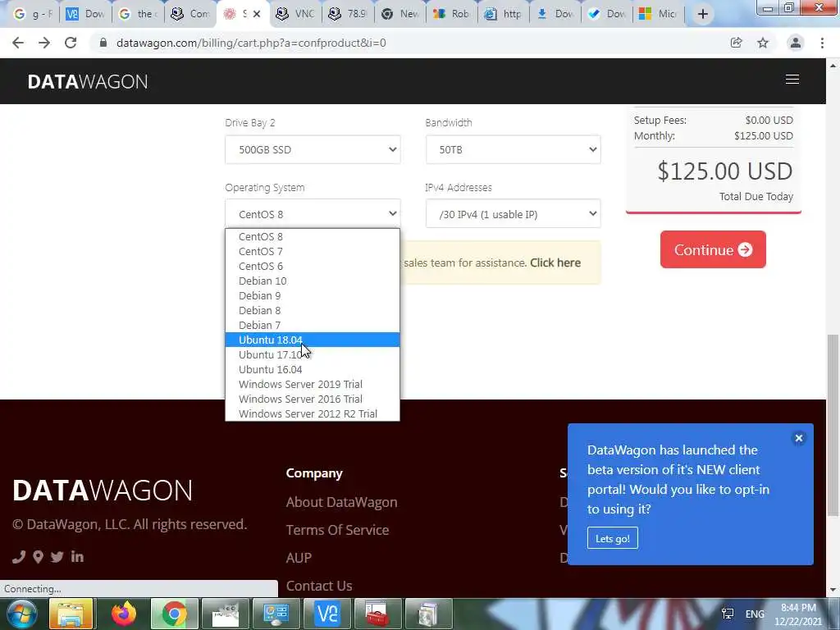Open the About DataWagon link
The width and height of the screenshot is (840, 630).
coord(341,502)
